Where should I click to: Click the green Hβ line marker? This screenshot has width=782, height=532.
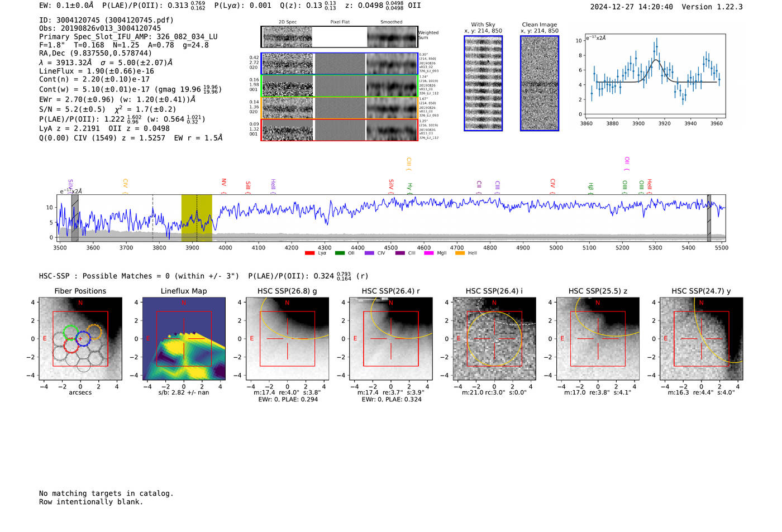coord(591,189)
